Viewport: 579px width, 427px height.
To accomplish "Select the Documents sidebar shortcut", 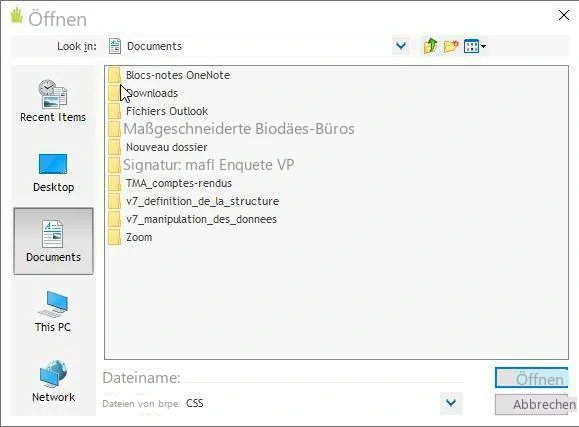I will coord(54,241).
